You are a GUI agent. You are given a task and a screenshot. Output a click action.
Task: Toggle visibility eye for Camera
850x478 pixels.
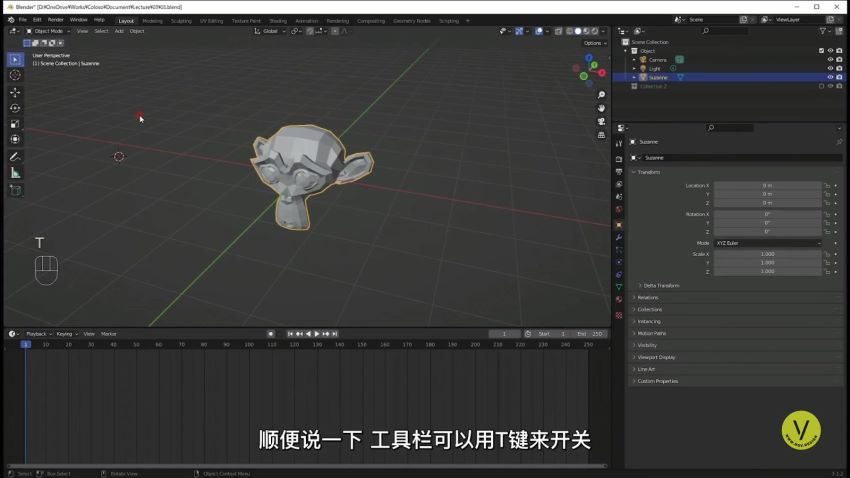[x=830, y=60]
